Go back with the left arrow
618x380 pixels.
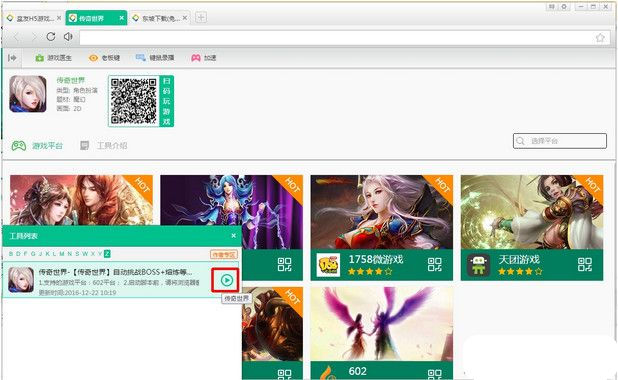[17, 37]
